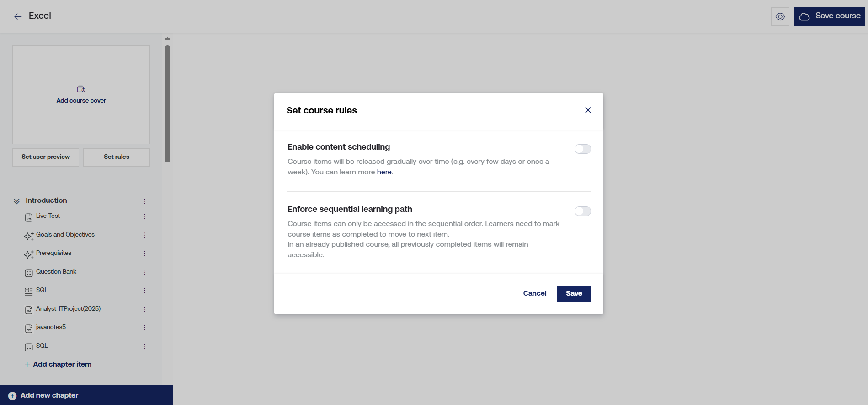Collapse the Introduction chapter
This screenshot has width=868, height=405.
coord(16,201)
